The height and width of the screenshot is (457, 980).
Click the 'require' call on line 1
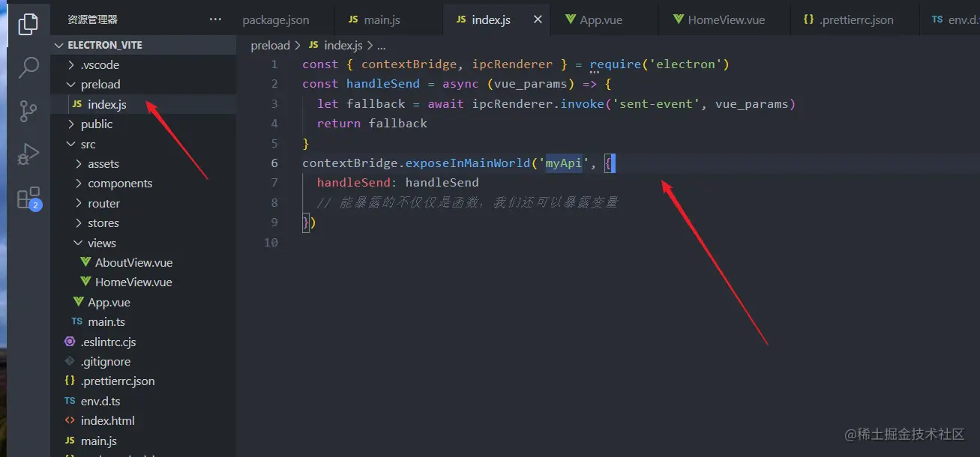click(x=616, y=64)
